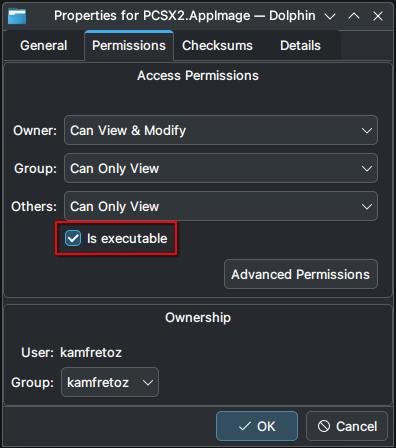Open the Owner permissions dropdown
Image resolution: width=396 pixels, height=448 pixels.
coord(221,130)
